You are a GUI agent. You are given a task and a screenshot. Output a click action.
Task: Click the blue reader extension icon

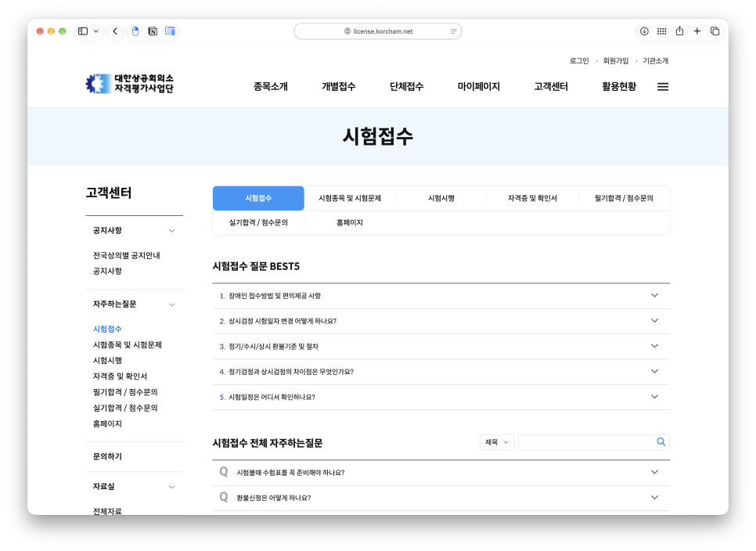[170, 31]
